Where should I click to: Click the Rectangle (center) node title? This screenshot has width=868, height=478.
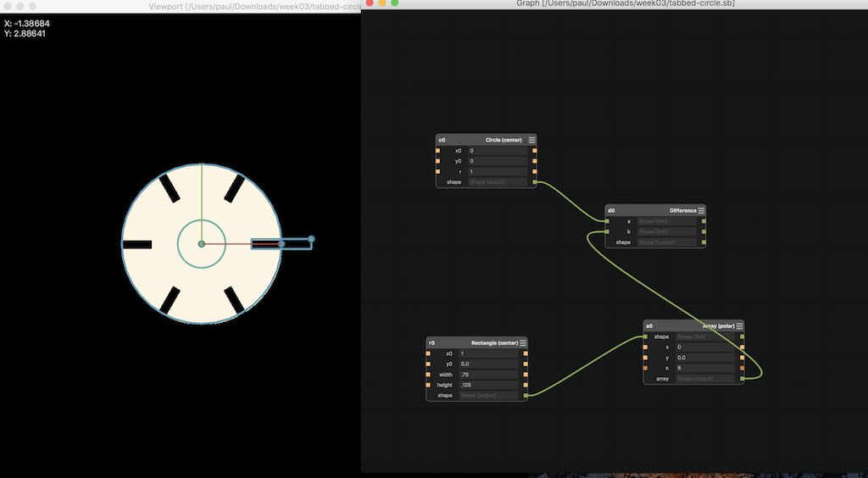point(494,343)
